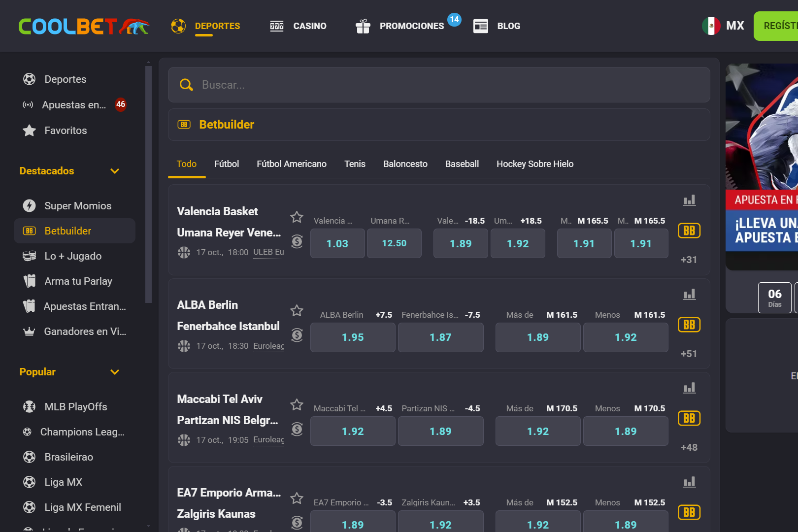Image resolution: width=798 pixels, height=532 pixels.
Task: Click the Blog newspaper icon
Action: (481, 26)
